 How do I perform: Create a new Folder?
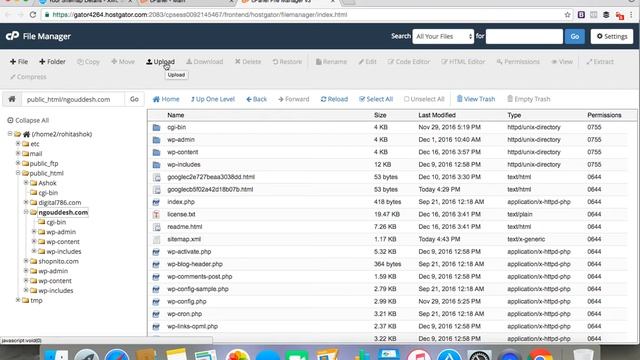coord(52,62)
